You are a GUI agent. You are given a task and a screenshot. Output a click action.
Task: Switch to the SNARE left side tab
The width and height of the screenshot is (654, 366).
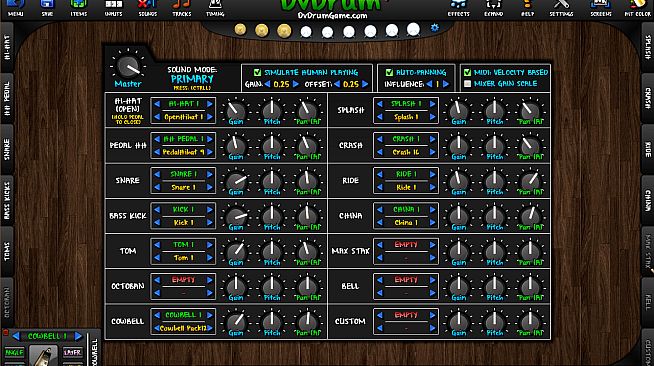(x=7, y=149)
